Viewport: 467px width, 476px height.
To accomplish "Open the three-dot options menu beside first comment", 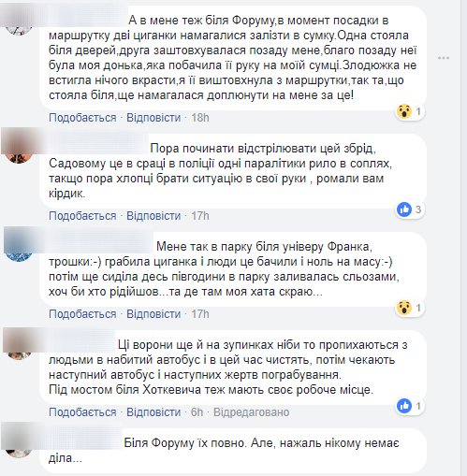I will click(x=443, y=58).
